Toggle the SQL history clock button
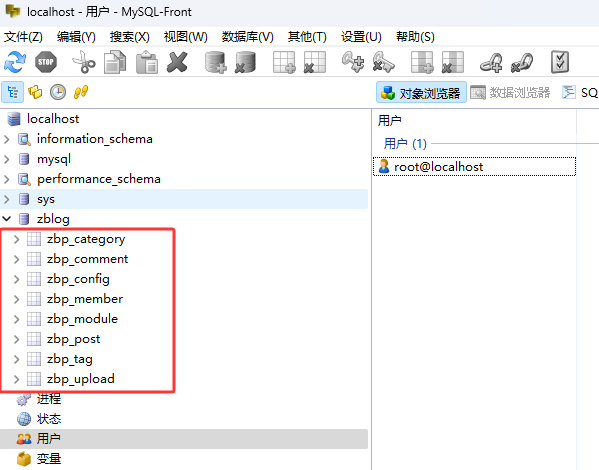599x470 pixels. [x=58, y=92]
